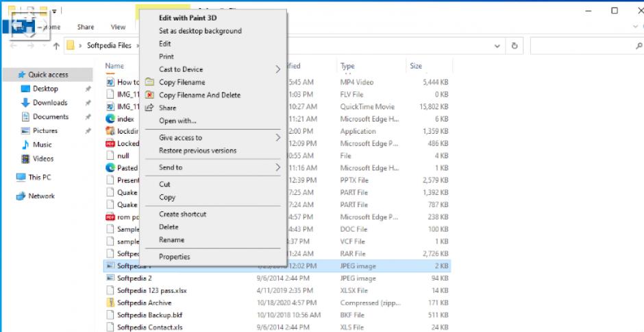This screenshot has height=332, width=644.
Task: Click the Softpedia Files breadcrumb
Action: tap(109, 46)
